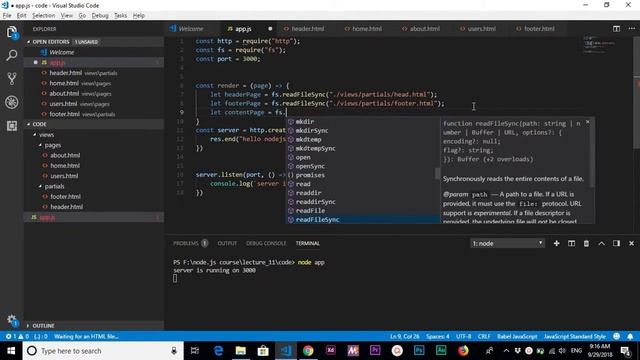Image resolution: width=640 pixels, height=360 pixels.
Task: Split the terminal panel
Action: (571, 243)
